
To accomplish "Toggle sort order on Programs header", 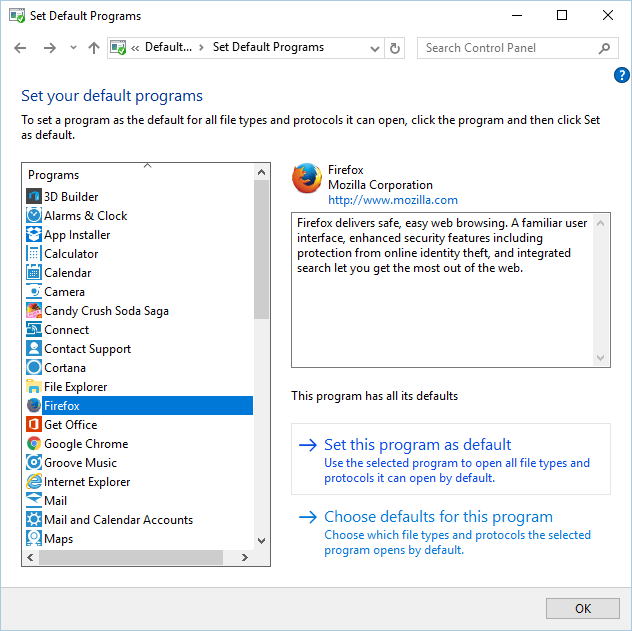I will click(148, 165).
